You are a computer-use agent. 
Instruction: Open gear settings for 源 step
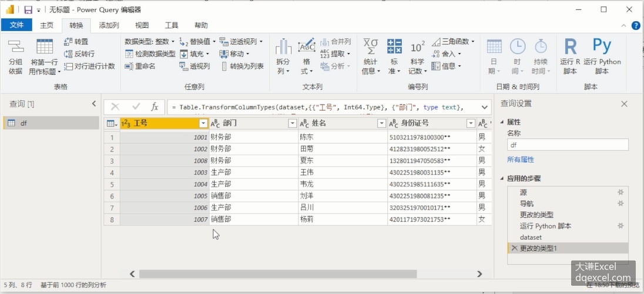pyautogui.click(x=620, y=192)
